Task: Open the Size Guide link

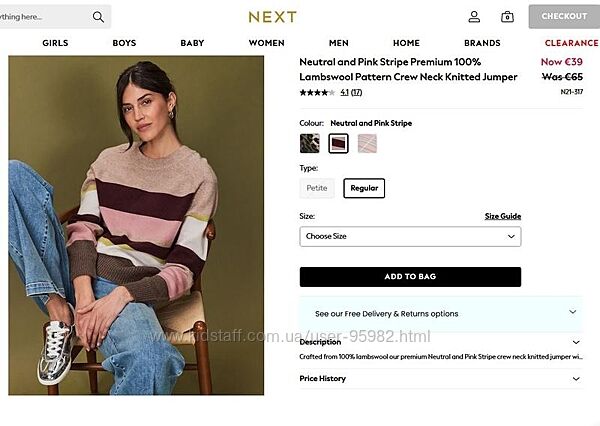Action: pyautogui.click(x=503, y=216)
